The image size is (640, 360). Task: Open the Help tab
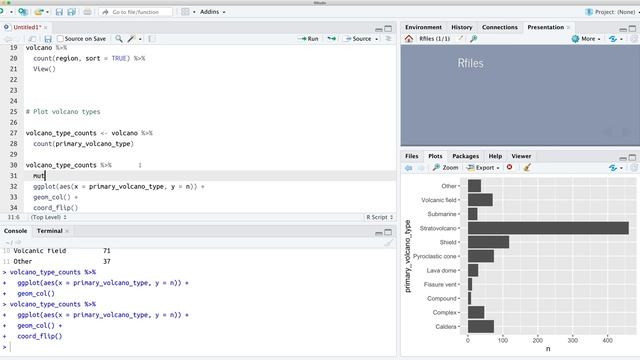pos(495,156)
